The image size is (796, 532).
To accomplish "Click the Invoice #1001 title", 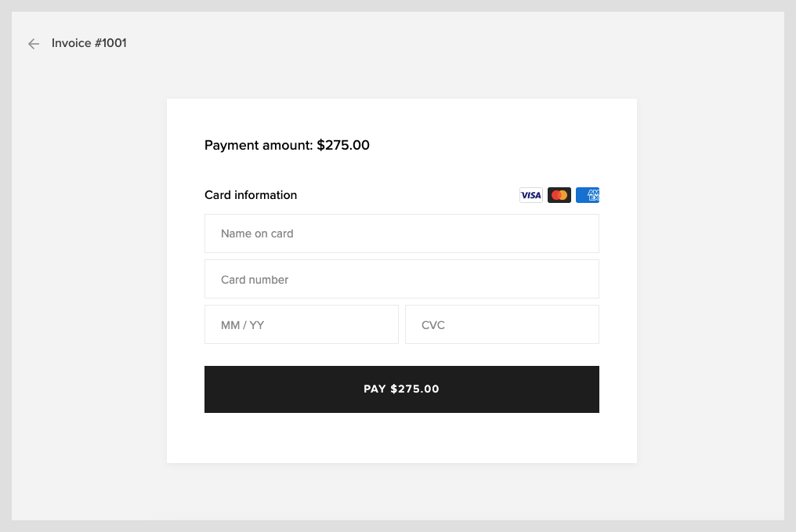I will tap(89, 43).
